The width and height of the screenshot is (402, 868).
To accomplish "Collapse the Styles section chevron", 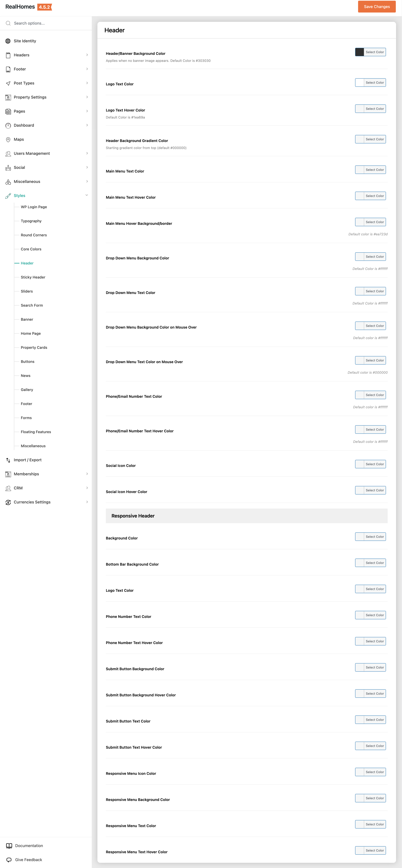I will pos(87,195).
